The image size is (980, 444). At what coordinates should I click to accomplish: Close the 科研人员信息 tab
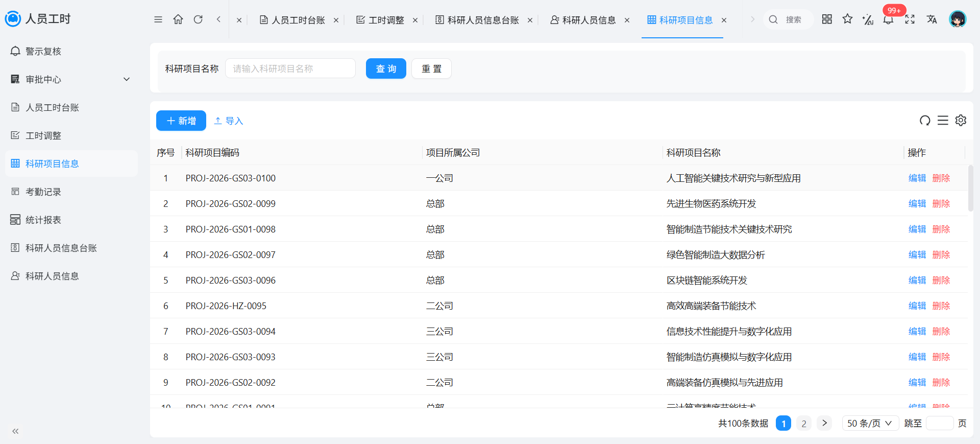[x=627, y=20]
